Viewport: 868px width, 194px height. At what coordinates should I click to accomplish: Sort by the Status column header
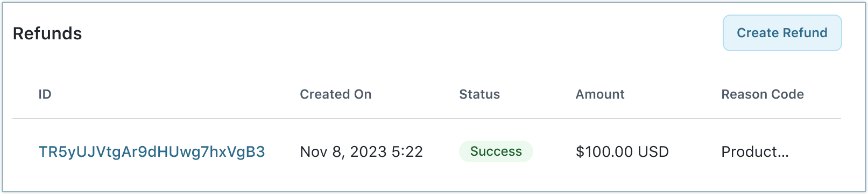click(479, 94)
